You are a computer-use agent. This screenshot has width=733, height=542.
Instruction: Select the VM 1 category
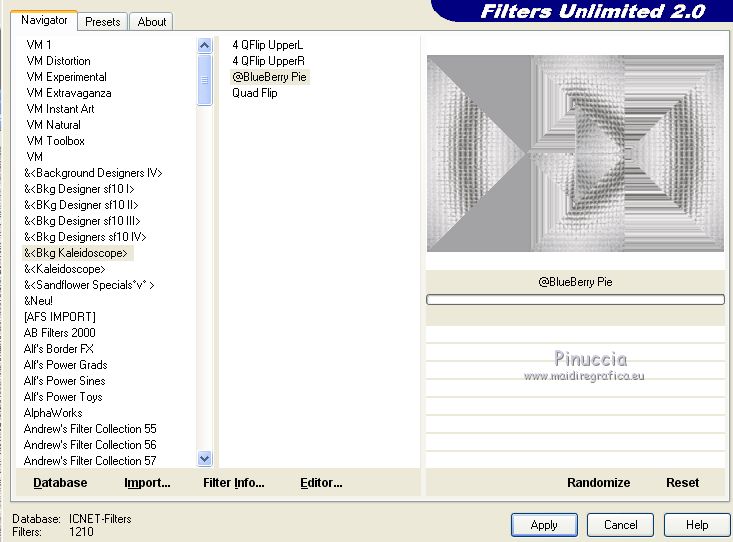39,45
